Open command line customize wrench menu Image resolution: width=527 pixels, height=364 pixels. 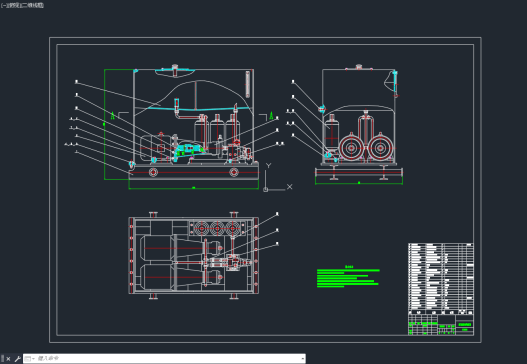tap(17, 359)
